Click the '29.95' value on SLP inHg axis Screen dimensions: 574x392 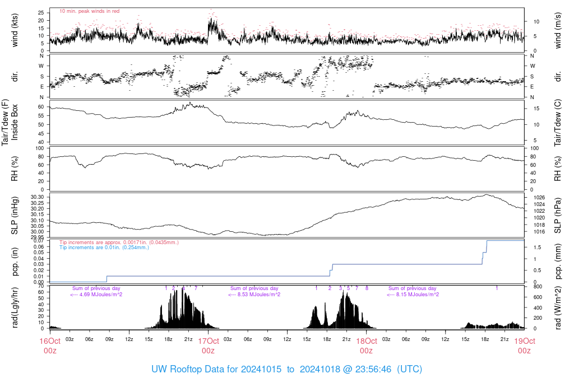[38, 237]
